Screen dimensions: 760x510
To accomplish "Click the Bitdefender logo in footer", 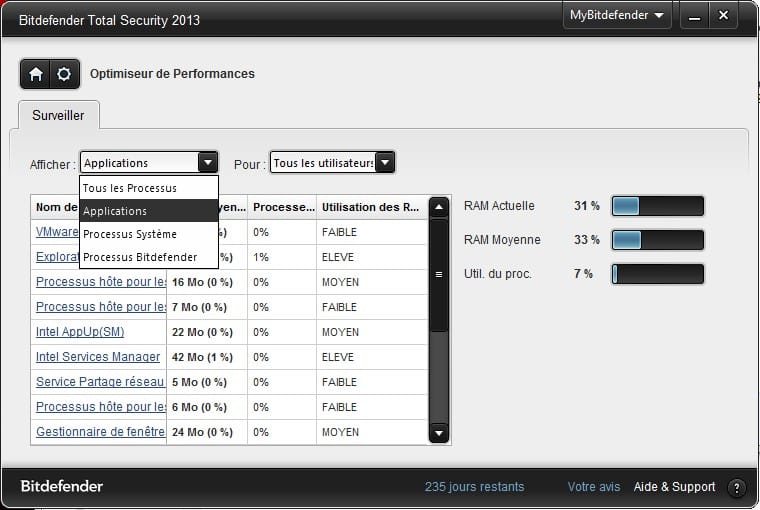I will [62, 486].
